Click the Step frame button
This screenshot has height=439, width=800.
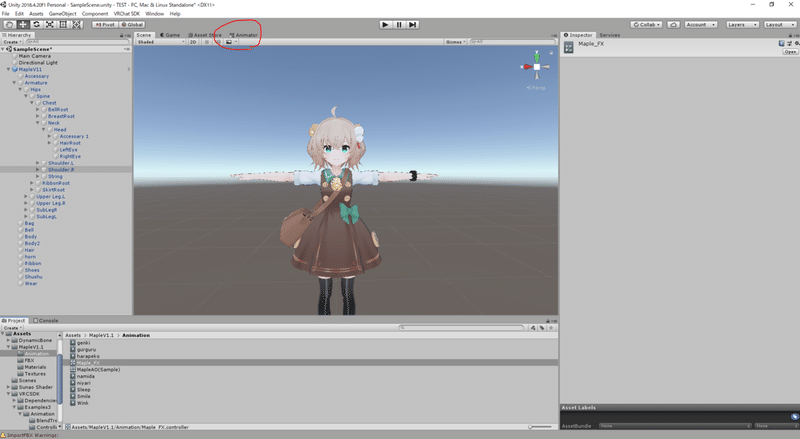(x=412, y=25)
